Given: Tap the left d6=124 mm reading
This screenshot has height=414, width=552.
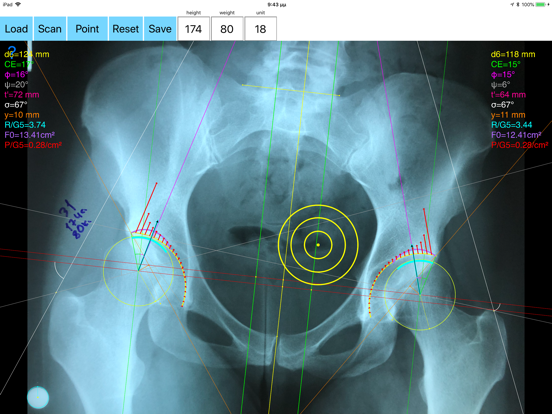Looking at the screenshot, I should (x=27, y=54).
